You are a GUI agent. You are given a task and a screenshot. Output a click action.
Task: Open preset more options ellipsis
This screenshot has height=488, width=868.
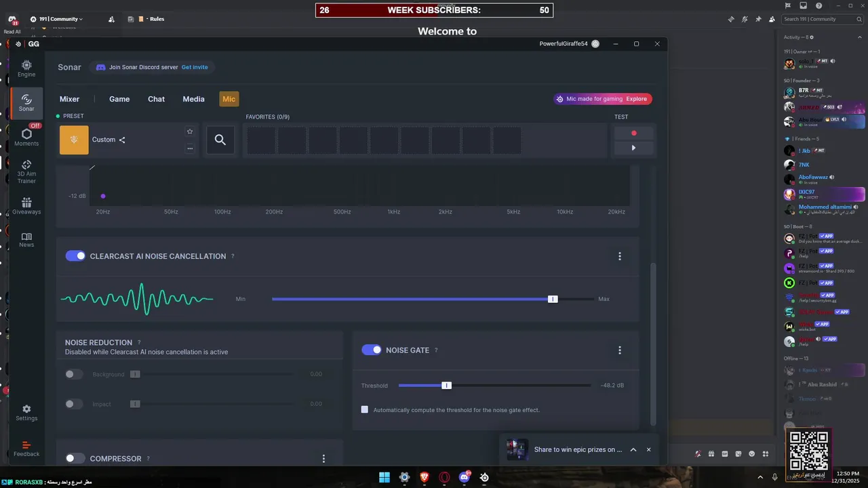(190, 148)
